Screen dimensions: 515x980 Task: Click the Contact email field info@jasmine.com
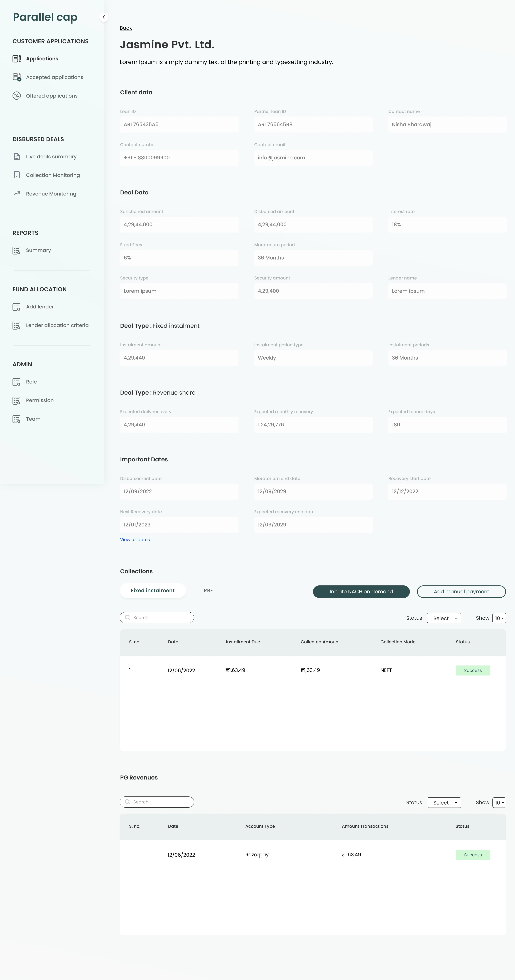pos(313,157)
